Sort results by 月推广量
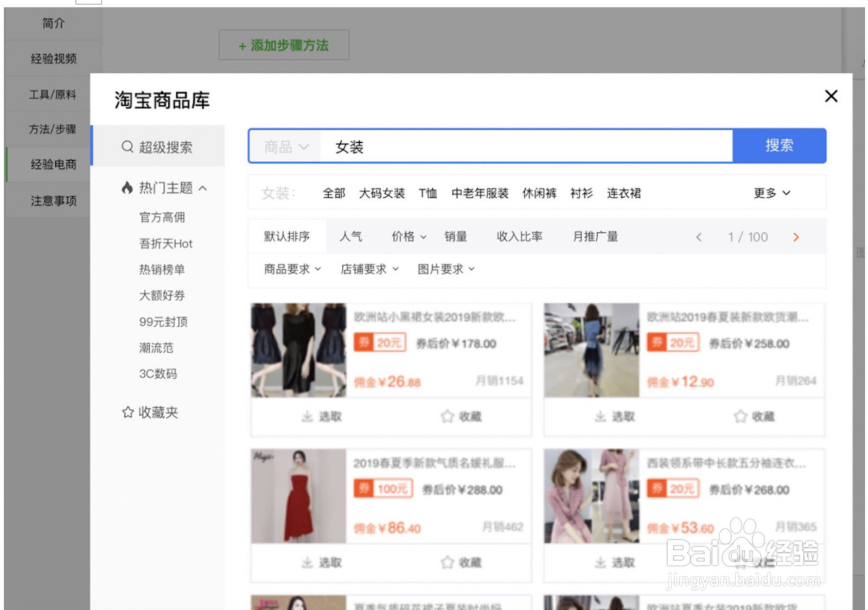 point(596,237)
